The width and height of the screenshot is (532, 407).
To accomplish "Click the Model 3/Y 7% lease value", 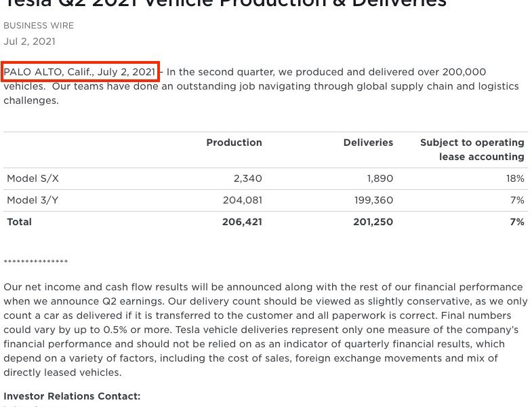I will tap(517, 200).
